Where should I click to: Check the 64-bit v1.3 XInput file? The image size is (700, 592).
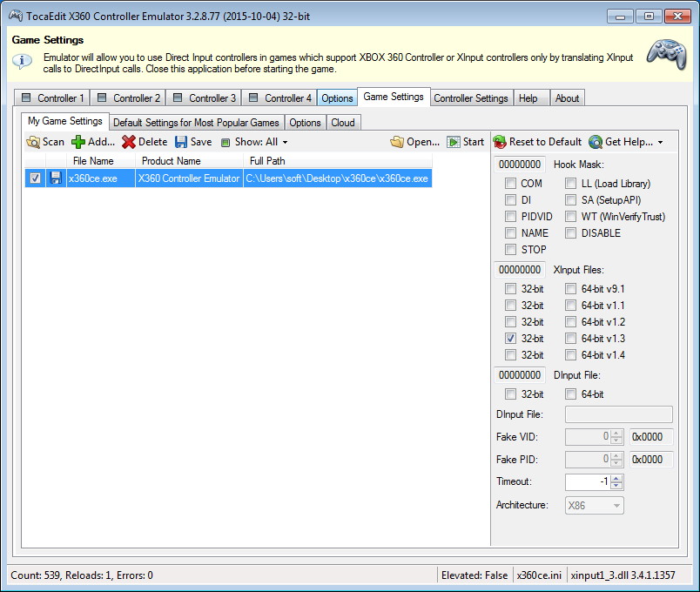click(x=570, y=339)
